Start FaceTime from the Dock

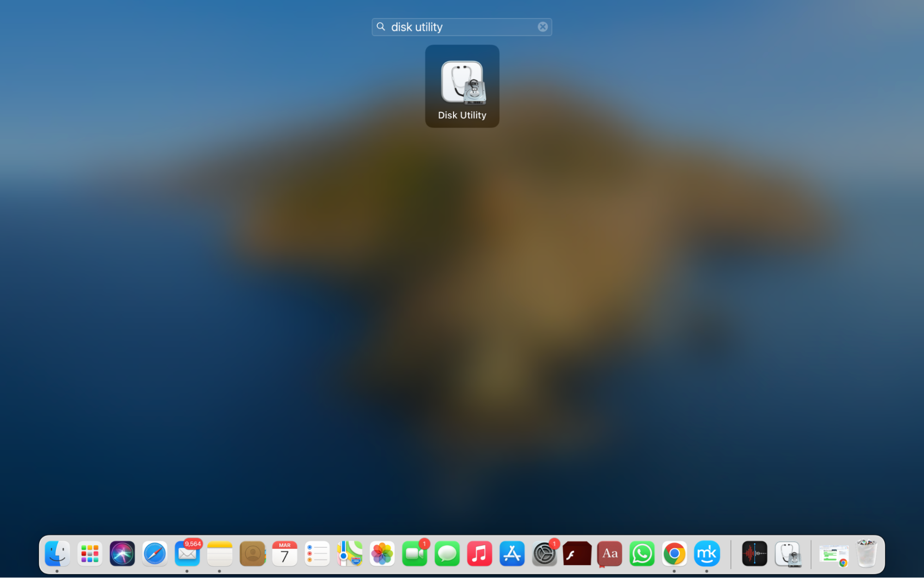tap(415, 553)
